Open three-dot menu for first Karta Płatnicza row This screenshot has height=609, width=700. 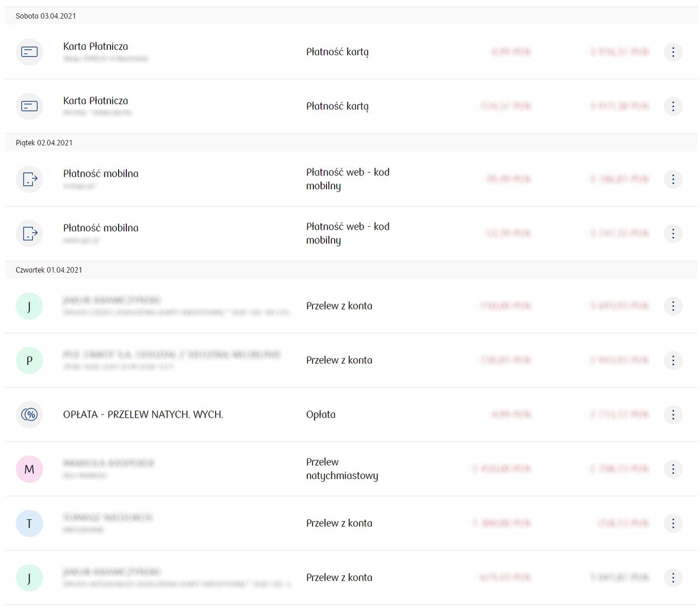pyautogui.click(x=673, y=52)
